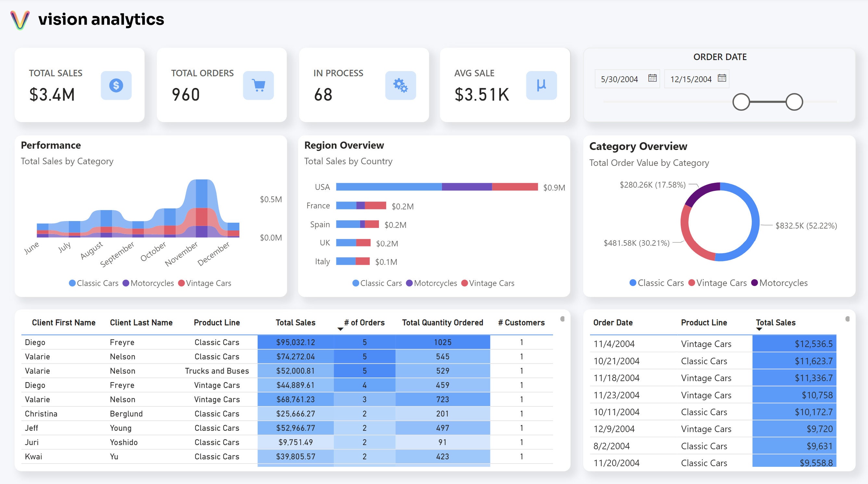Click the gears icon on the In Process card
This screenshot has height=484, width=868.
(x=401, y=86)
